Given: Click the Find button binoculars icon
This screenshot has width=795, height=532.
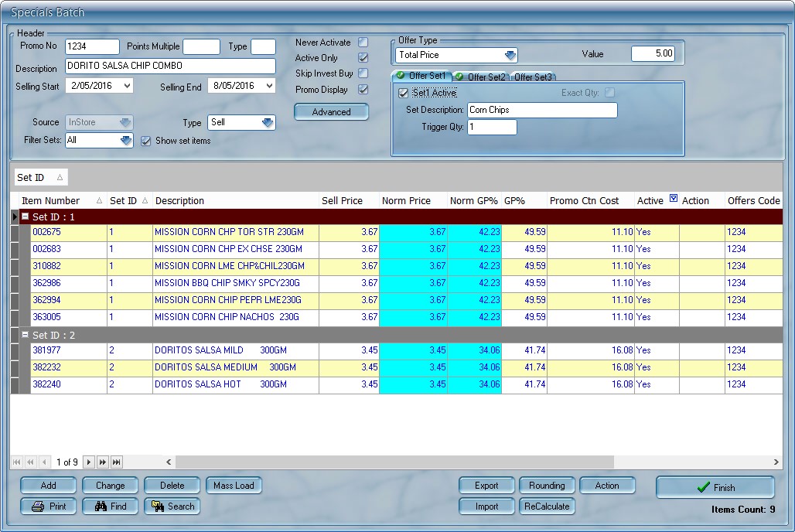Looking at the screenshot, I should point(101,506).
